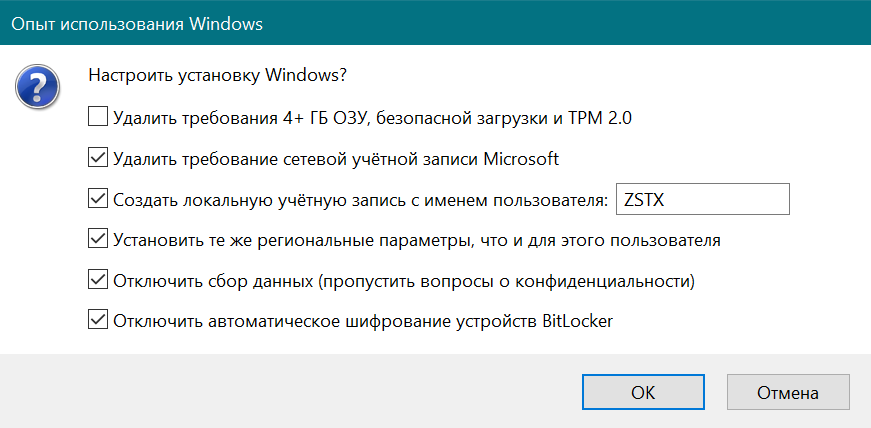
Task: Disable the data collection opt-out checkbox
Action: pos(98,280)
